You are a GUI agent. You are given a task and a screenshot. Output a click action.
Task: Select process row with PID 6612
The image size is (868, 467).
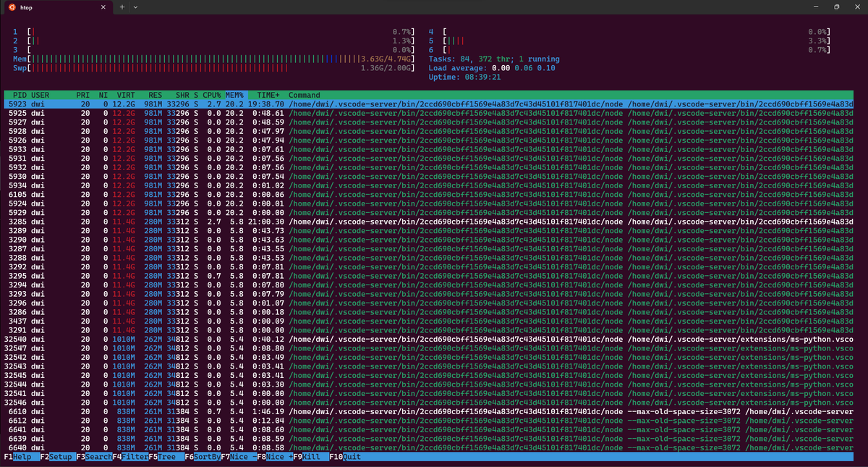(428, 420)
